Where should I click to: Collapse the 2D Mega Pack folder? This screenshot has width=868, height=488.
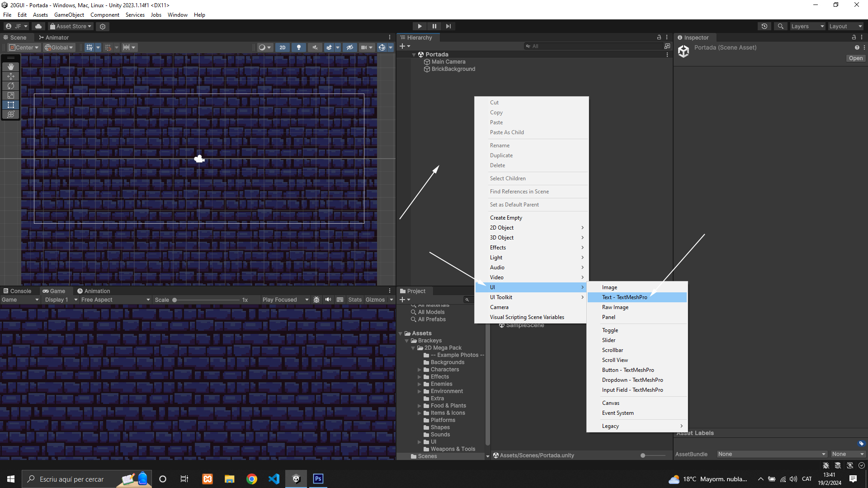click(x=413, y=348)
